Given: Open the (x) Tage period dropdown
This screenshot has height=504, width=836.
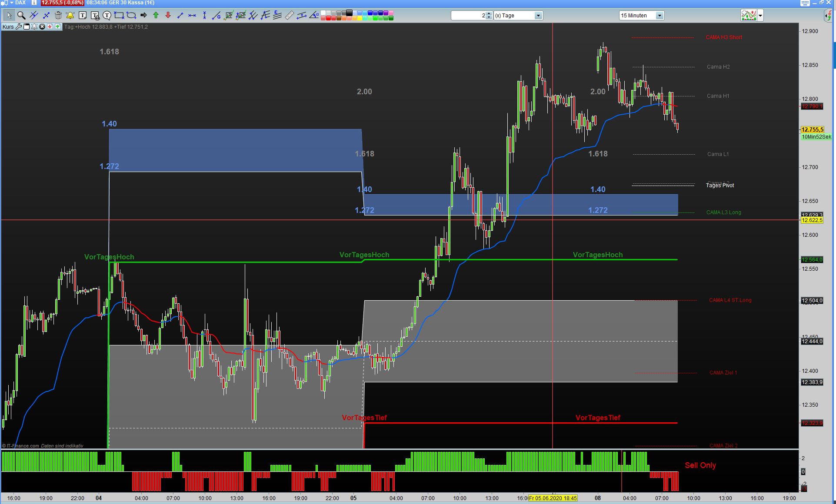Looking at the screenshot, I should (x=538, y=16).
